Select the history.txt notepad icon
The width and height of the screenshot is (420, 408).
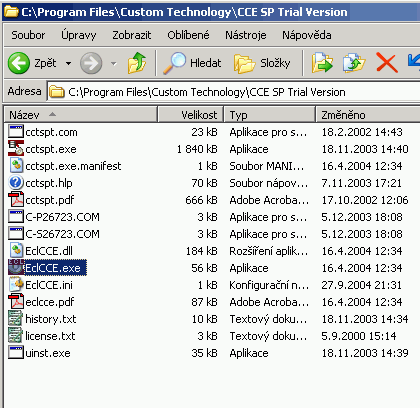[16, 319]
